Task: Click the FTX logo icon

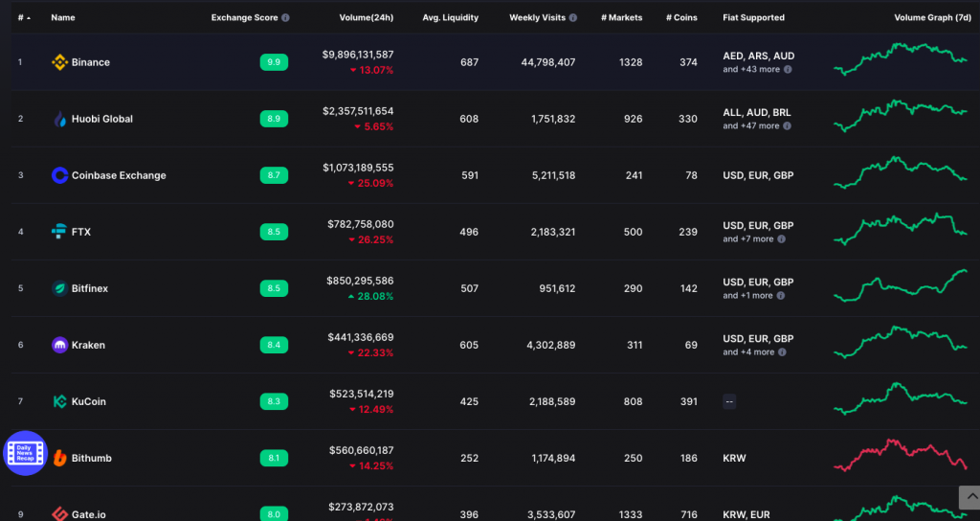Action: (x=59, y=232)
